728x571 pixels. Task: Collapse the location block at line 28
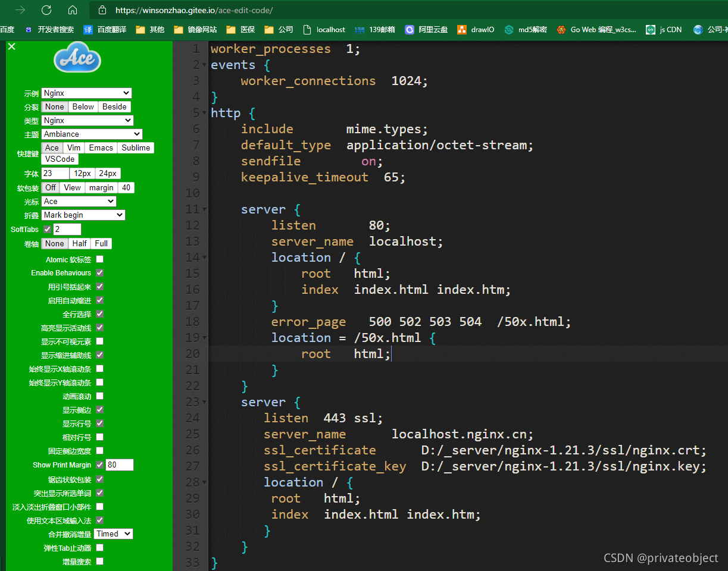point(205,482)
